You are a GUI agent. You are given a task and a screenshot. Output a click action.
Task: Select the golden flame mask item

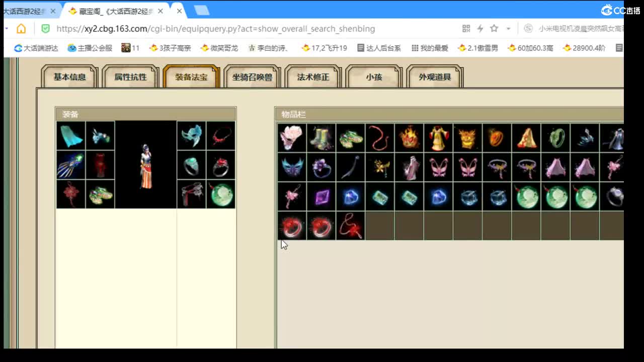click(x=467, y=137)
